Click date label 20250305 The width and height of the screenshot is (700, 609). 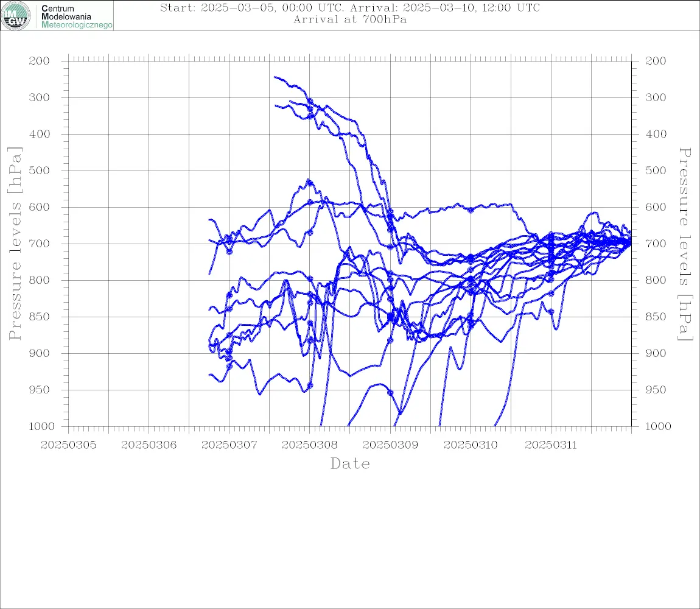pos(68,445)
